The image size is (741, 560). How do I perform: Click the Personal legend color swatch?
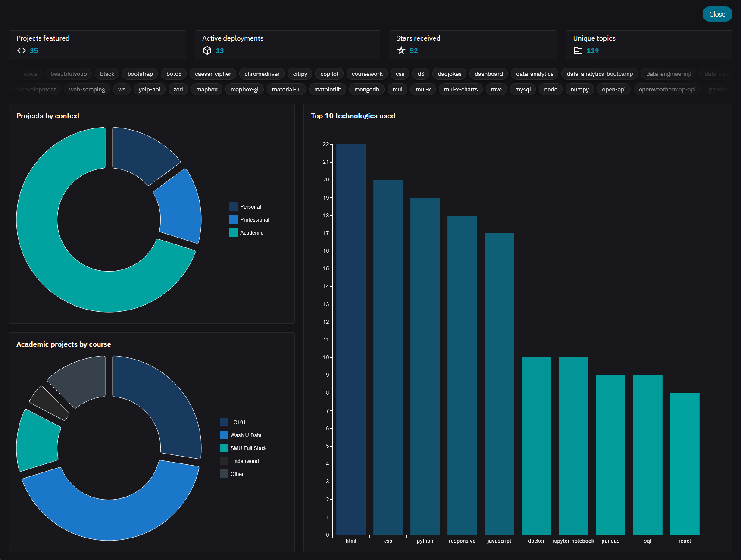[234, 206]
